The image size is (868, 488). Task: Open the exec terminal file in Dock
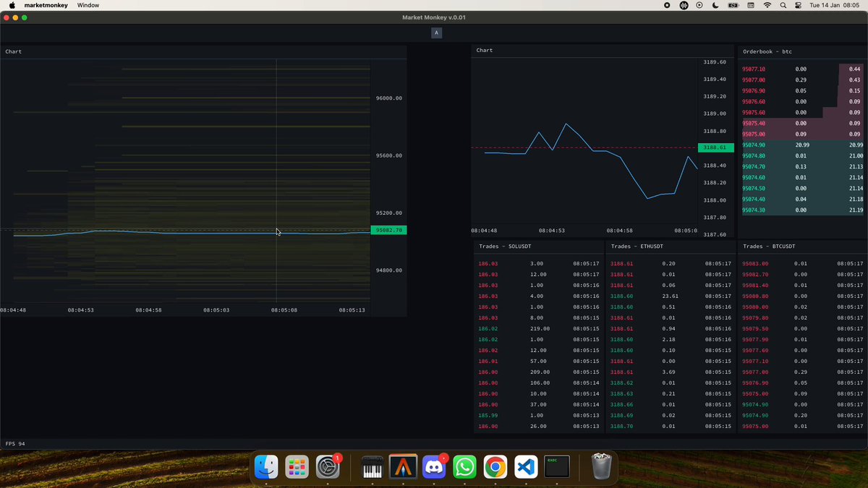(x=557, y=466)
